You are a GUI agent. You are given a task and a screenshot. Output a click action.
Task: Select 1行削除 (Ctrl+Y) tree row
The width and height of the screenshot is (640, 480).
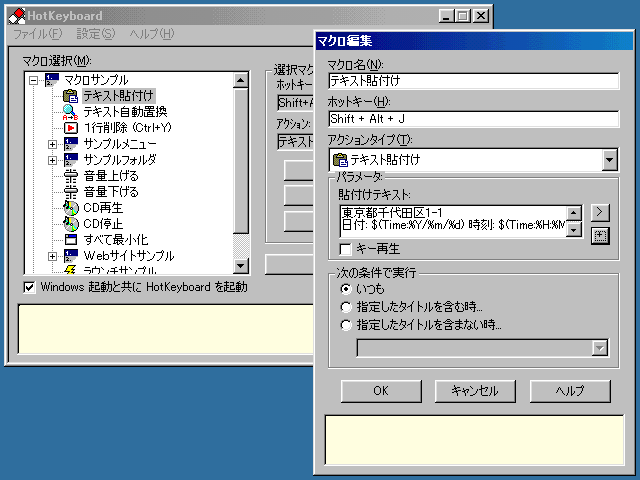point(127,128)
